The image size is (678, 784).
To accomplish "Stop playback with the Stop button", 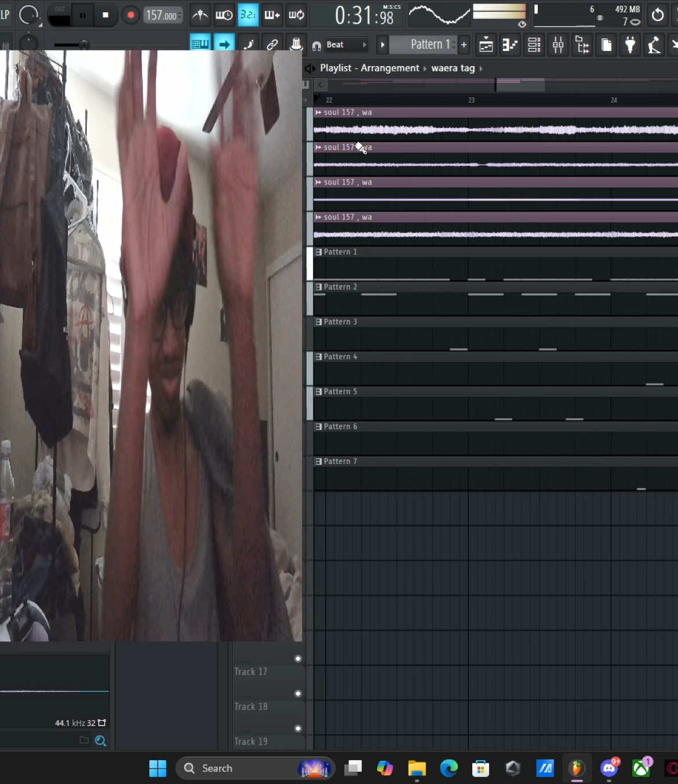I will pos(105,15).
